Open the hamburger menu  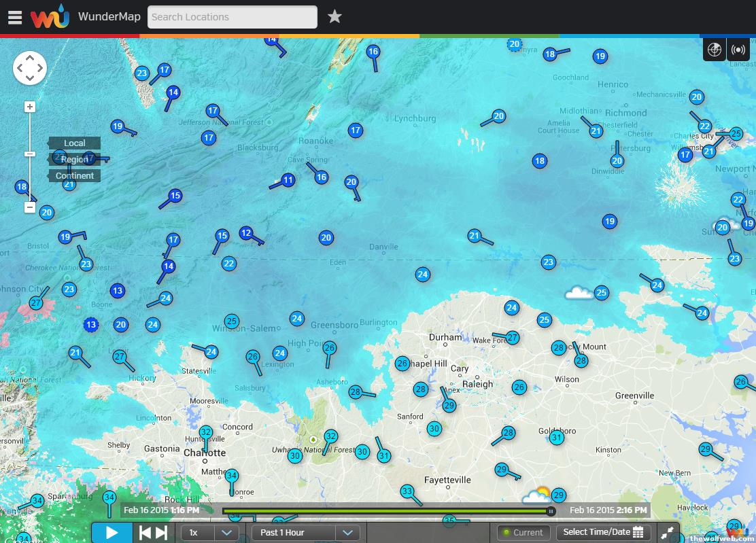tap(15, 17)
